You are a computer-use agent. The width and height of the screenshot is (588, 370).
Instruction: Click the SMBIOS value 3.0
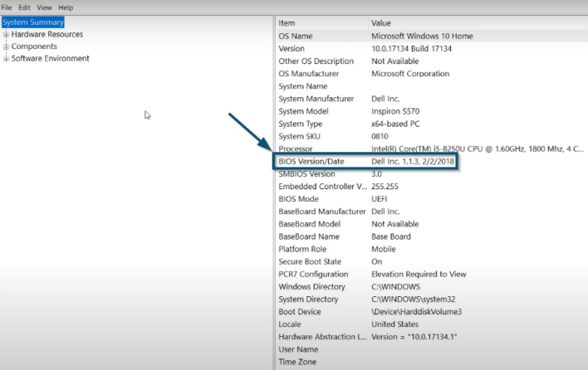click(376, 174)
